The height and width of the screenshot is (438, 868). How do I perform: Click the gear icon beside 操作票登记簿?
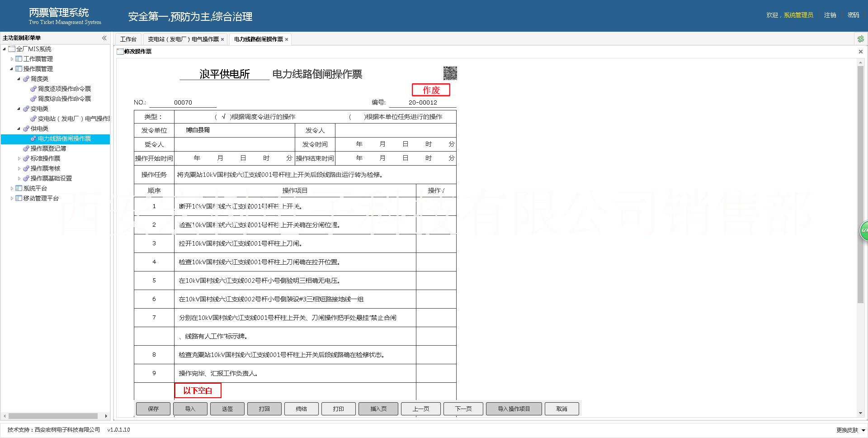pyautogui.click(x=26, y=148)
